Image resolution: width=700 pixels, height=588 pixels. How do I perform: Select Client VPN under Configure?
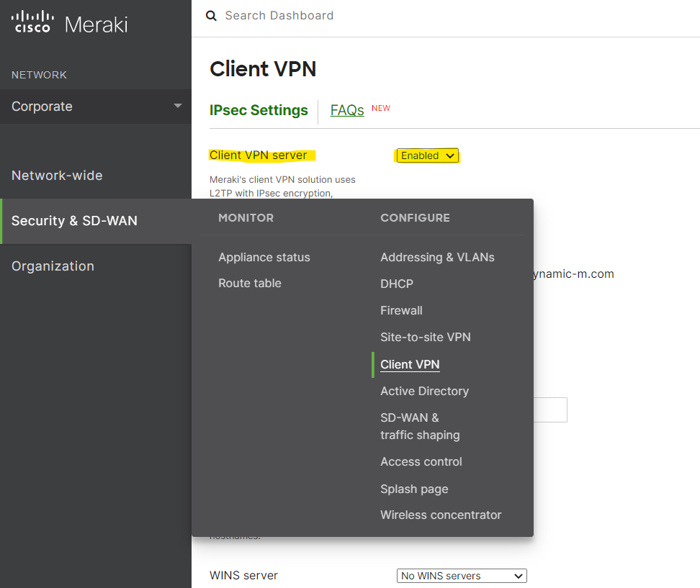pyautogui.click(x=410, y=364)
